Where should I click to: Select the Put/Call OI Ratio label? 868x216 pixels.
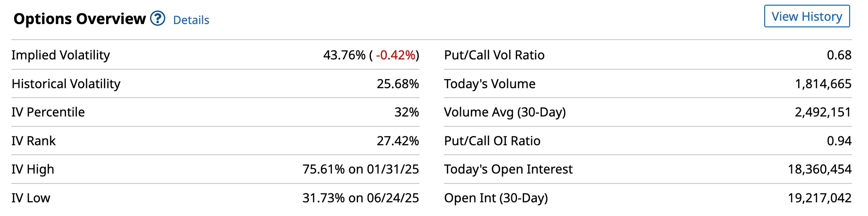(492, 141)
